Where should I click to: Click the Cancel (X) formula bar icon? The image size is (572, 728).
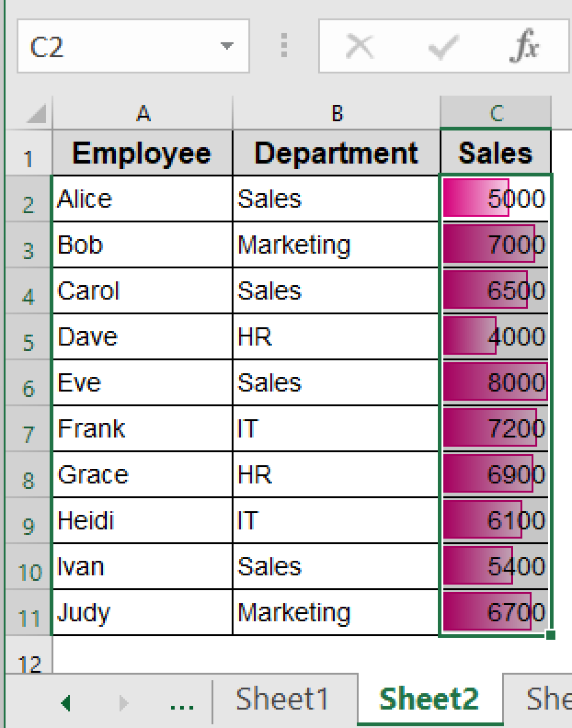click(x=359, y=45)
